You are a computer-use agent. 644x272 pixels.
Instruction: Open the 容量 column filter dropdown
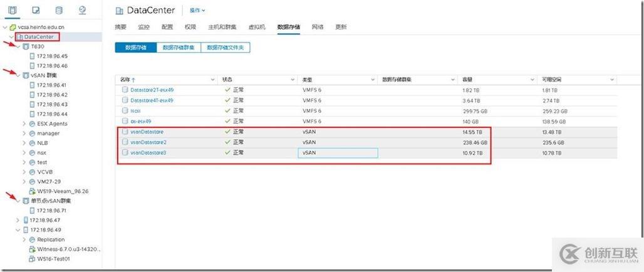coord(532,80)
